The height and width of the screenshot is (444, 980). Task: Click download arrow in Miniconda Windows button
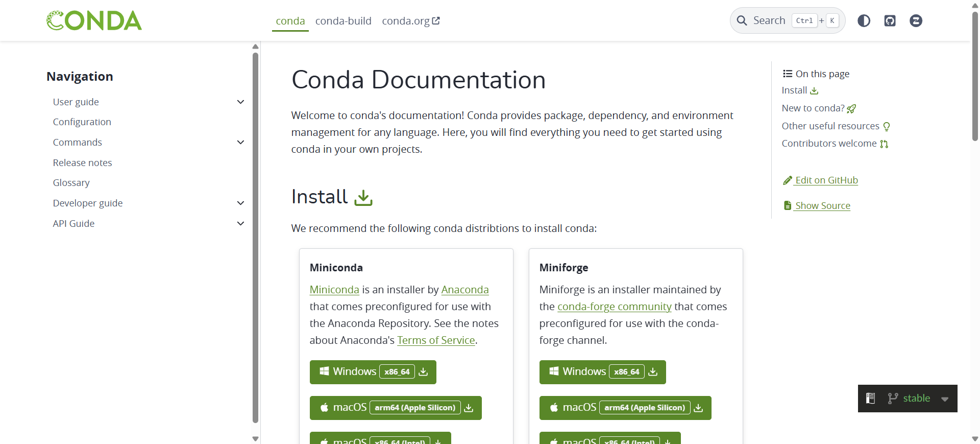pos(423,372)
